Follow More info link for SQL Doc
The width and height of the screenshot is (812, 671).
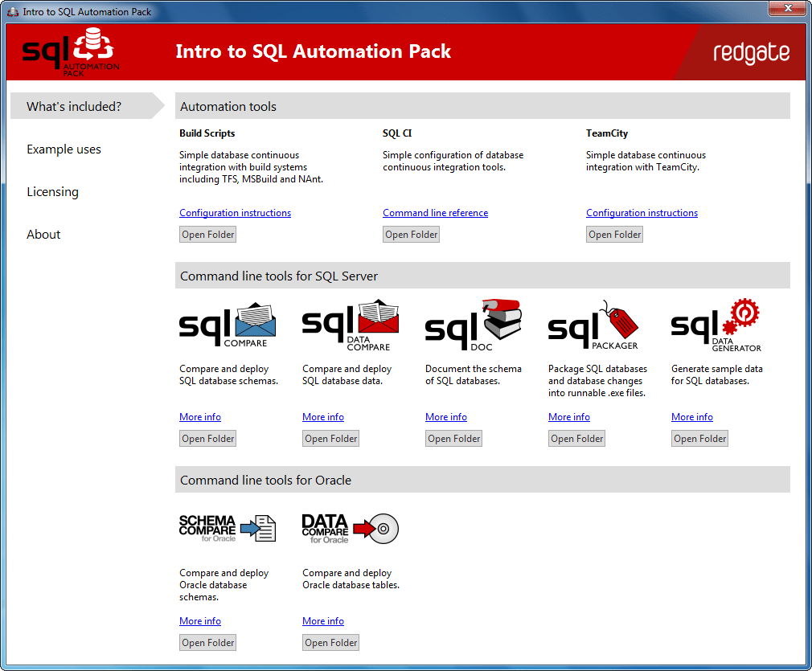click(x=446, y=417)
